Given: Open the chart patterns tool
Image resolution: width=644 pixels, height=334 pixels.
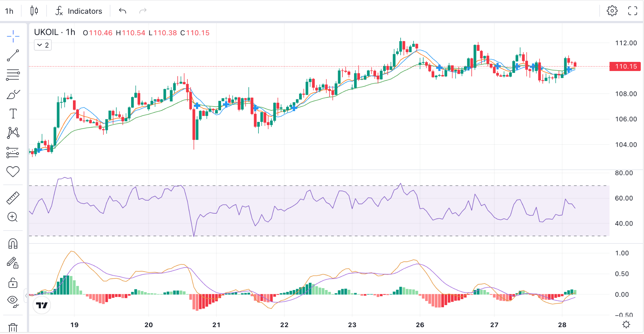Looking at the screenshot, I should (13, 133).
